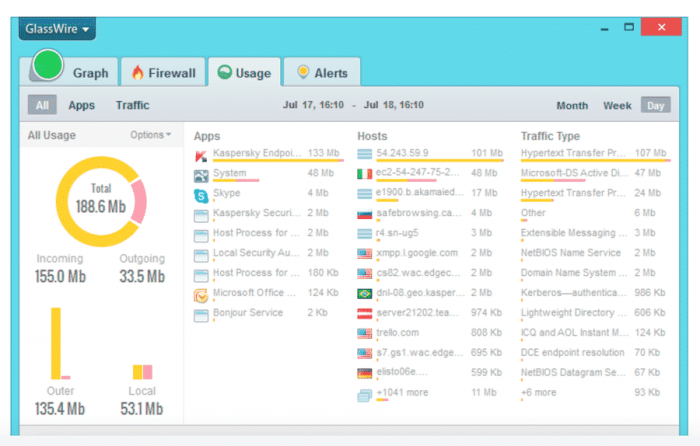Click the green Graph circle icon
The height and width of the screenshot is (446, 700).
[48, 65]
